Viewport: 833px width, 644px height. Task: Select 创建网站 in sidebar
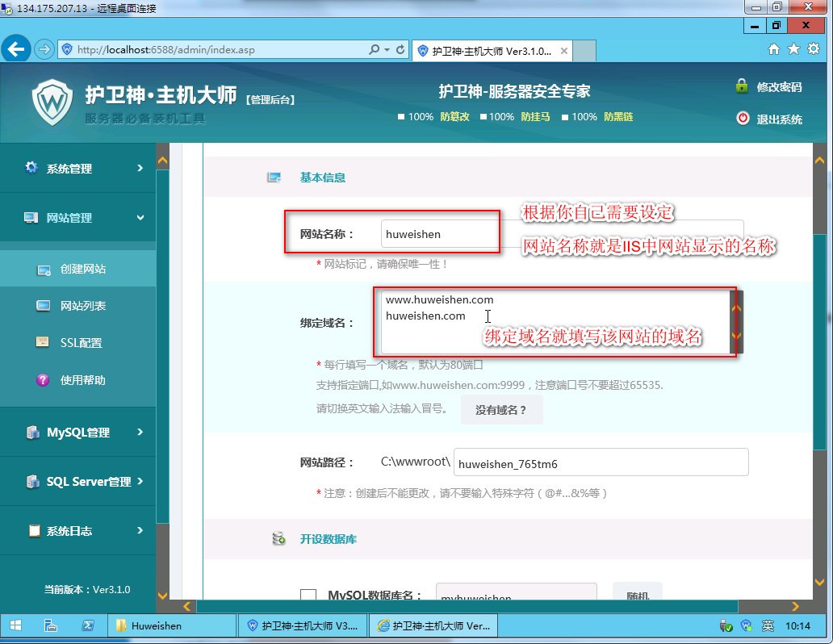(x=77, y=269)
